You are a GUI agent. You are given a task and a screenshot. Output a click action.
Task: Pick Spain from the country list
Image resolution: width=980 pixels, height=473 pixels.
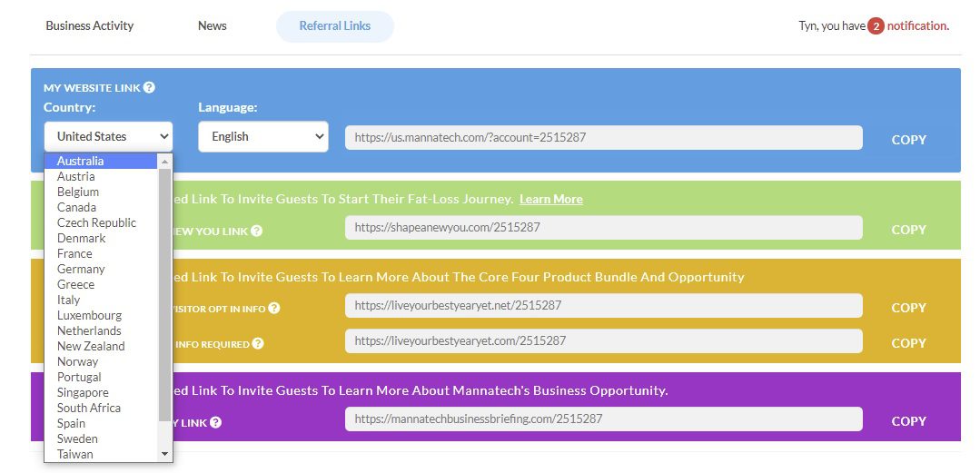coord(102,423)
